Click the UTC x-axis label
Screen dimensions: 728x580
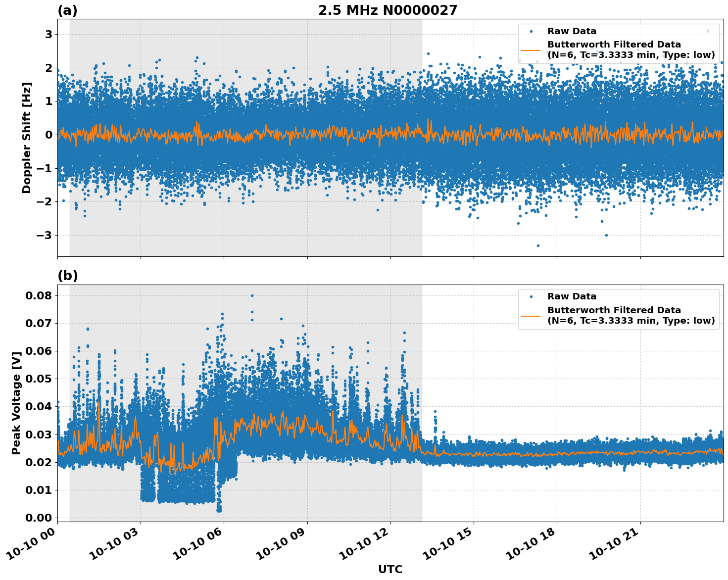390,569
